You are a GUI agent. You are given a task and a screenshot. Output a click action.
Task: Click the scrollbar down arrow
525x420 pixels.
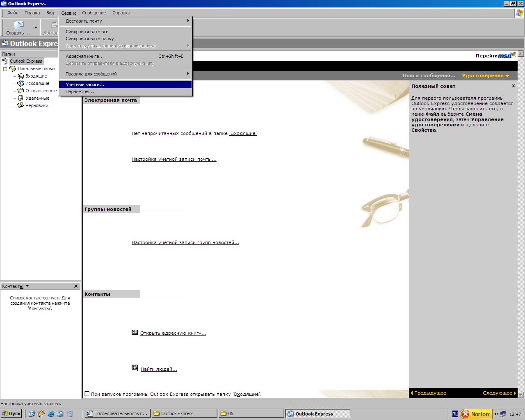tap(521, 395)
